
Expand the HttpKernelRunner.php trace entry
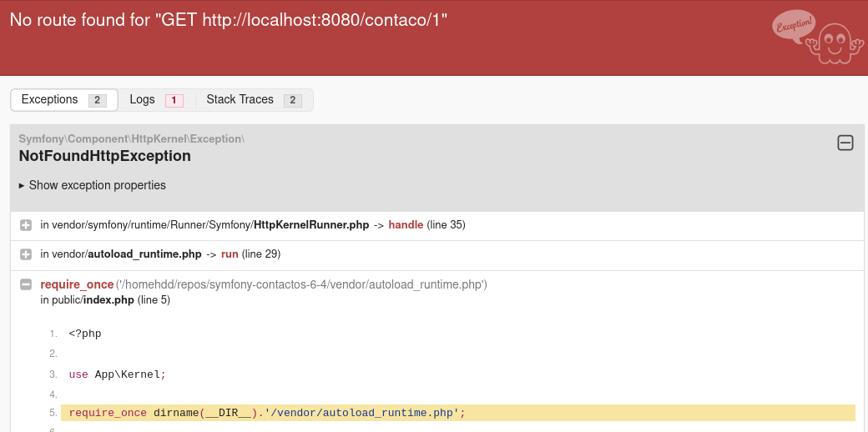[x=26, y=225]
